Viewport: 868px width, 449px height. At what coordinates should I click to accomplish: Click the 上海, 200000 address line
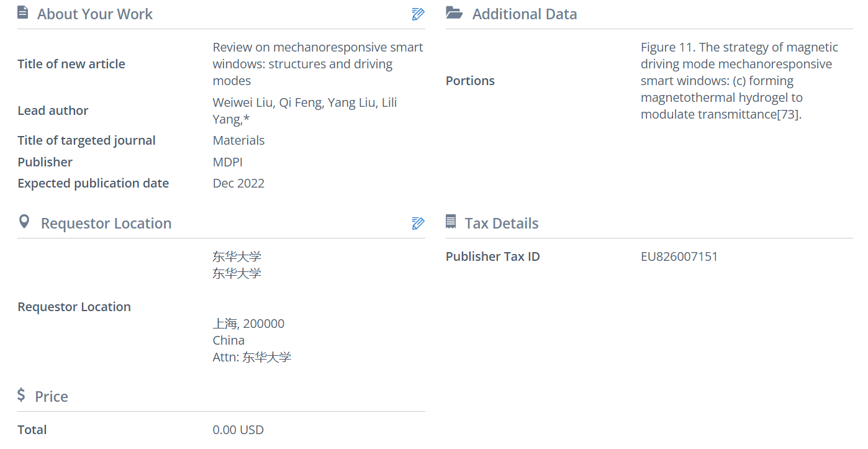(x=248, y=324)
